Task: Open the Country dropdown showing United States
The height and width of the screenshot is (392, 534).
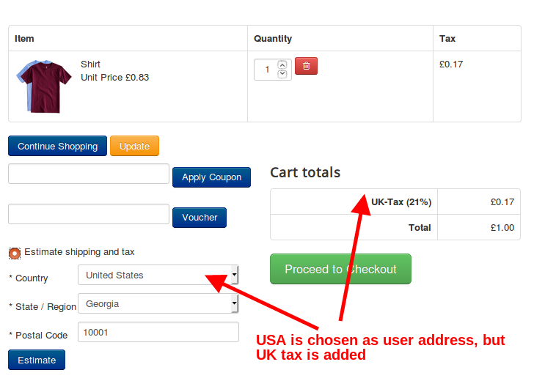Action: point(158,275)
